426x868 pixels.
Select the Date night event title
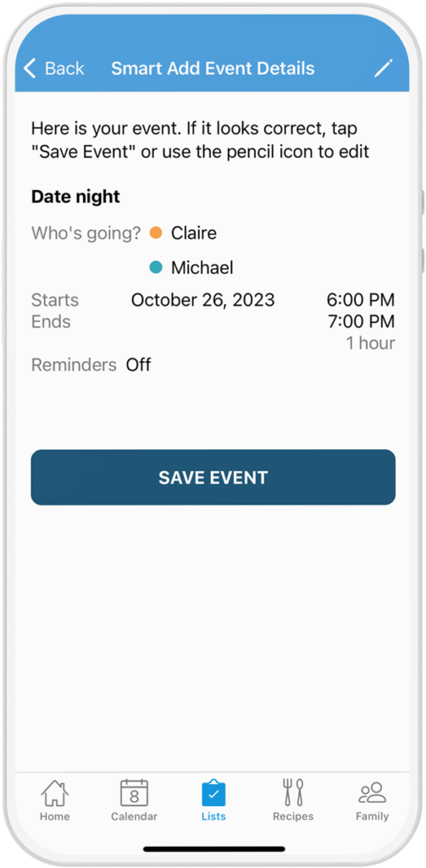click(75, 197)
